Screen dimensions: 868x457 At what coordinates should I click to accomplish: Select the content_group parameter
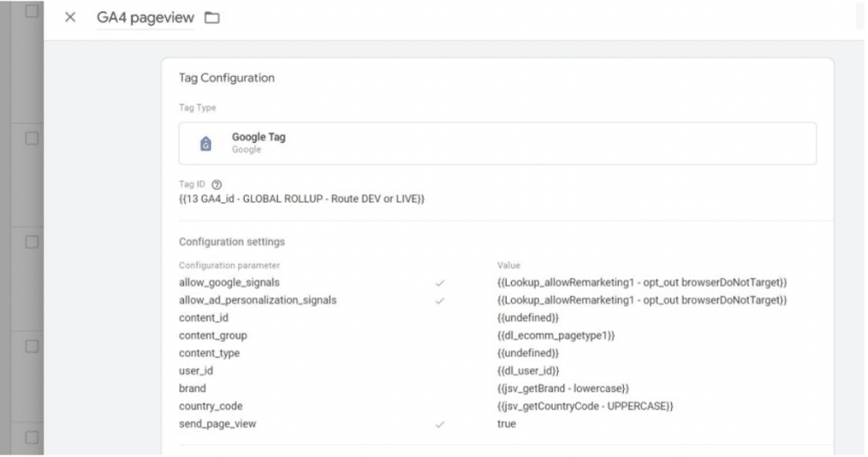coord(214,336)
